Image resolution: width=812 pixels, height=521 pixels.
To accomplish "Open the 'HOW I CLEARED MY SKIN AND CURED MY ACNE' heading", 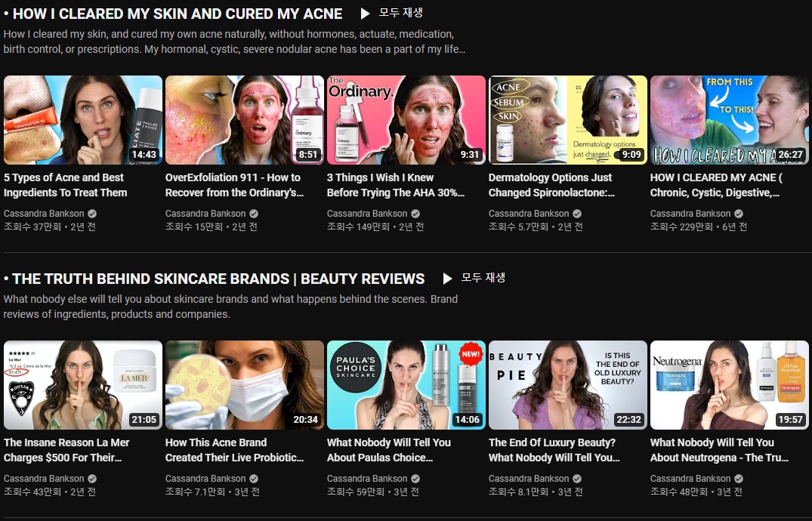I will [177, 14].
